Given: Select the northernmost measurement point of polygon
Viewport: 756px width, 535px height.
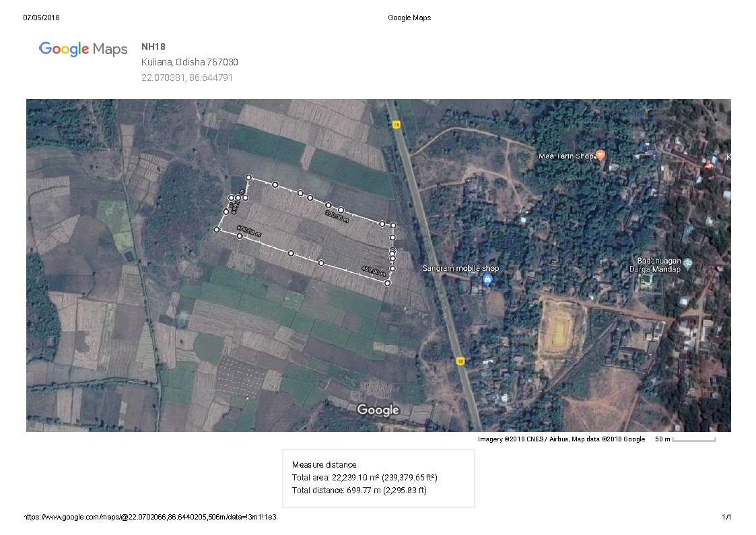Looking at the screenshot, I should [x=248, y=178].
